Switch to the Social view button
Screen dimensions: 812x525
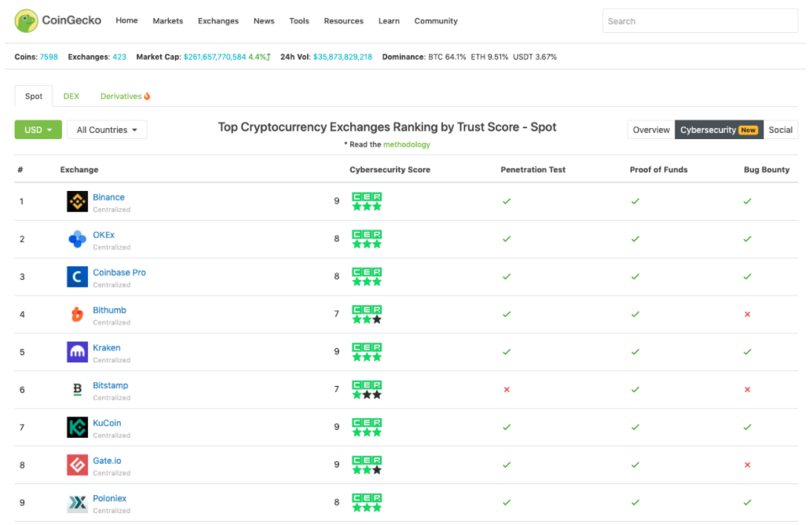[781, 130]
